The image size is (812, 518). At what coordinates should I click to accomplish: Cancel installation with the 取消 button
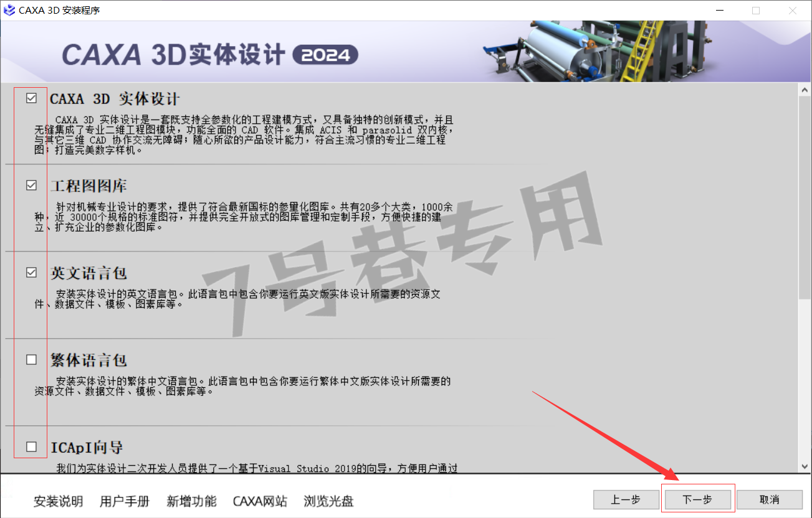(770, 499)
